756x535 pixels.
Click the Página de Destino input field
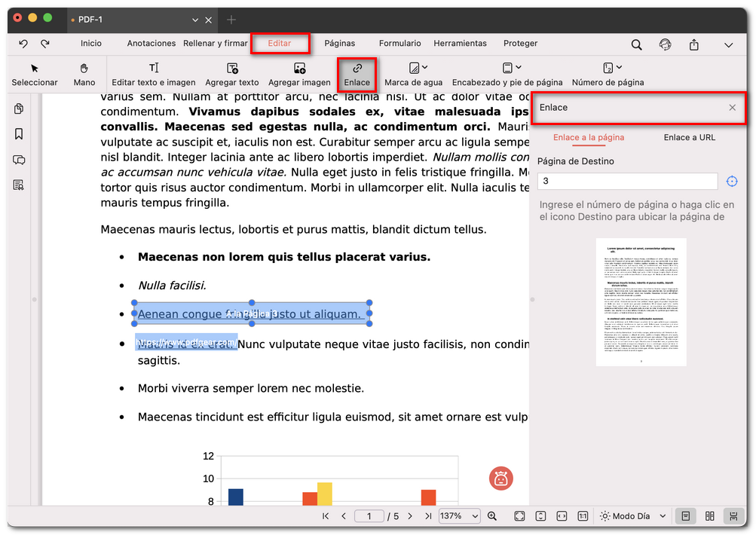coord(627,181)
